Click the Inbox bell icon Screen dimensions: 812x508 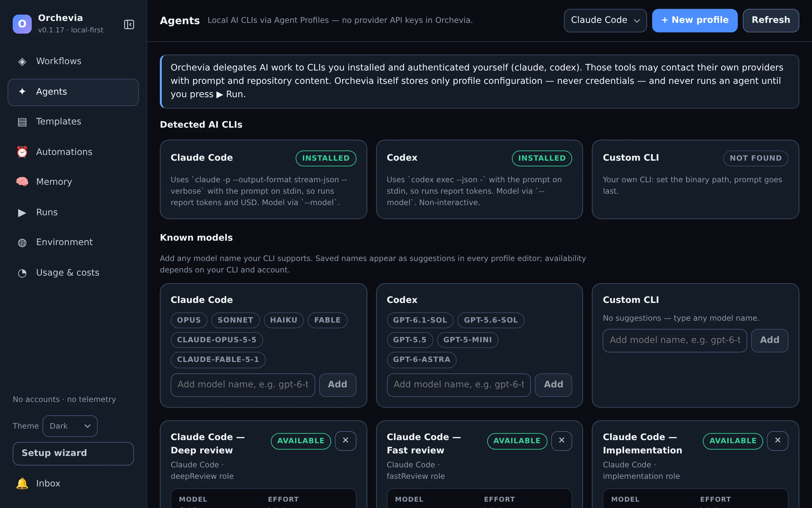coord(22,483)
